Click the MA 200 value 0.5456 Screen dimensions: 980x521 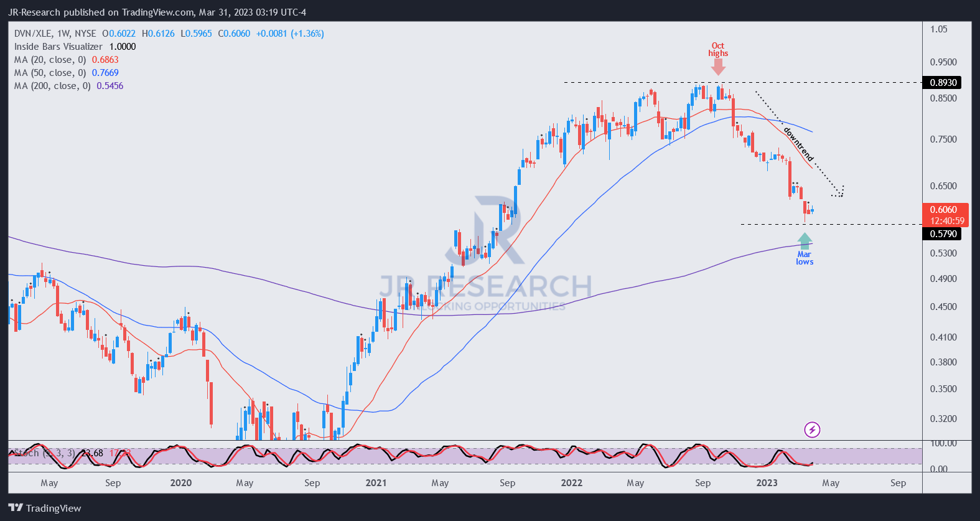pos(110,86)
